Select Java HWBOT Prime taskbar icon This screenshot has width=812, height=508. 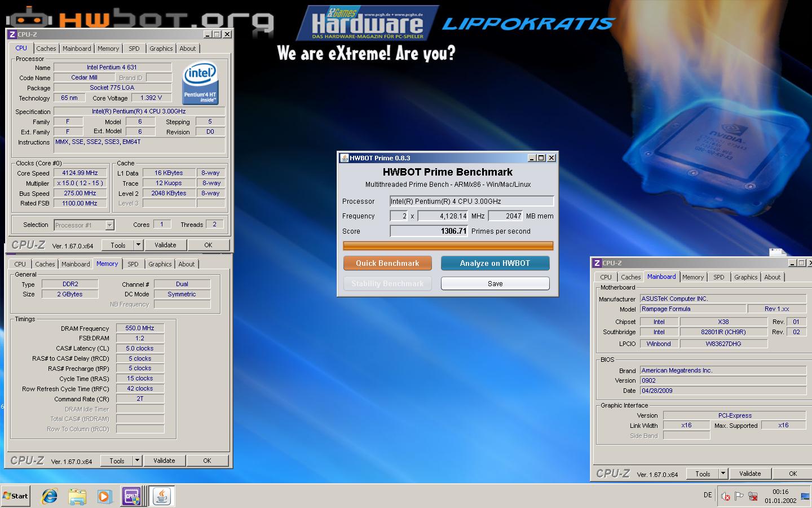162,496
